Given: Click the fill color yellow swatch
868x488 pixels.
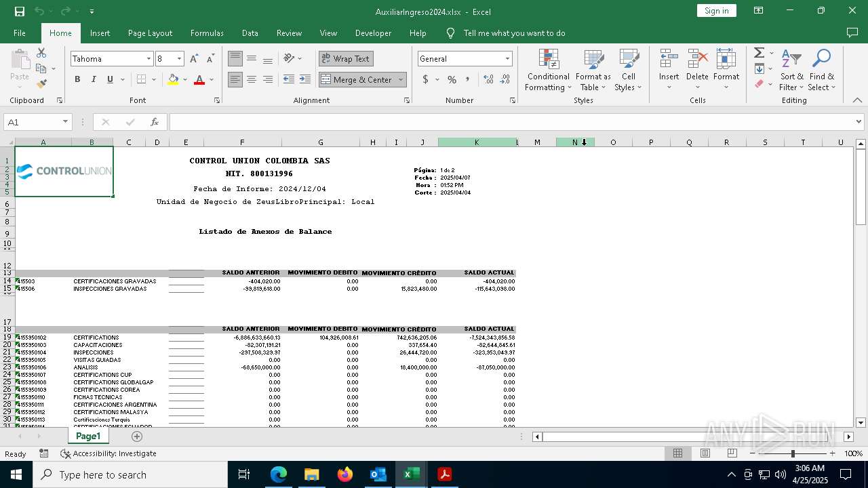Looking at the screenshot, I should pyautogui.click(x=173, y=79).
